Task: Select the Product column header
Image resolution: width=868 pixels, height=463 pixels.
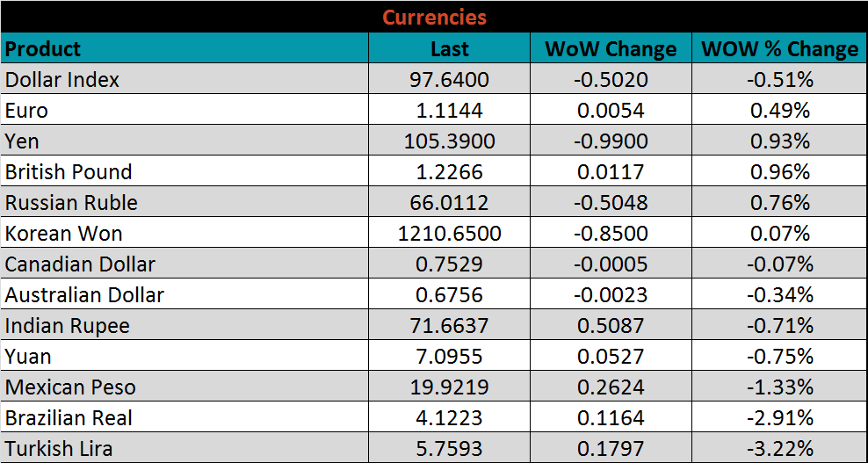Action: 43,48
